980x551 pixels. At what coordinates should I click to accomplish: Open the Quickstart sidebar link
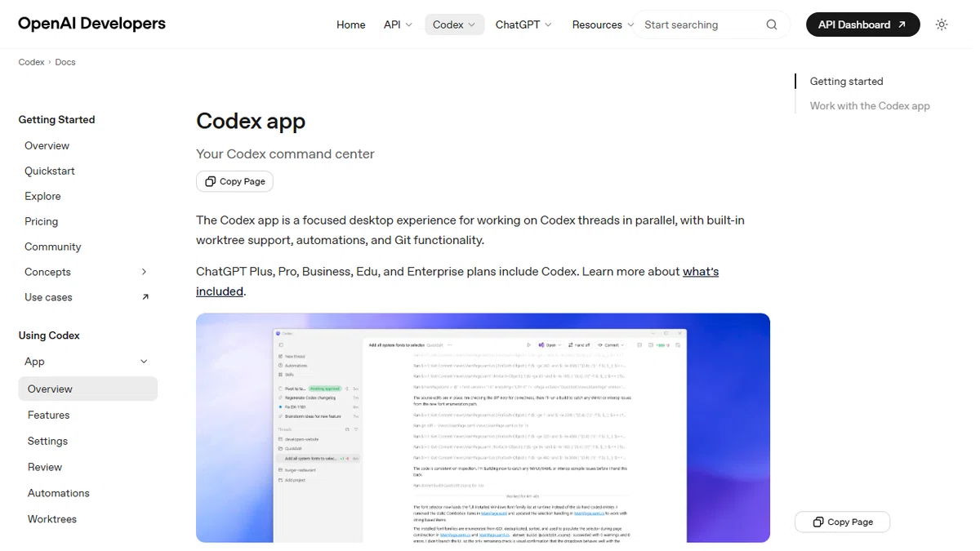tap(50, 171)
